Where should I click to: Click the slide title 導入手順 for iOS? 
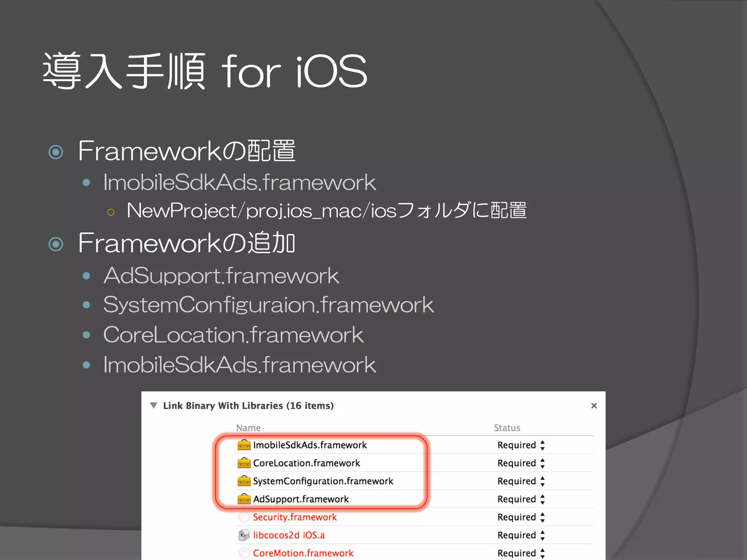point(205,71)
